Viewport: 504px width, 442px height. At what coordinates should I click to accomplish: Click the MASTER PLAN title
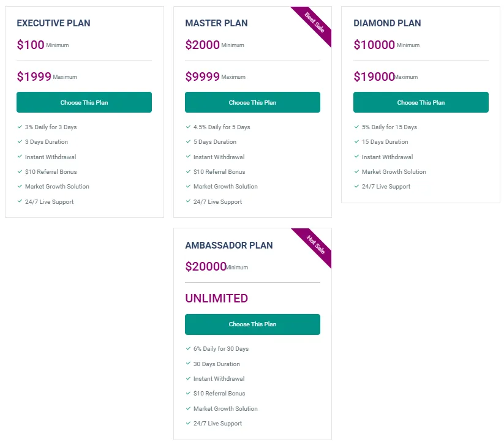point(216,23)
